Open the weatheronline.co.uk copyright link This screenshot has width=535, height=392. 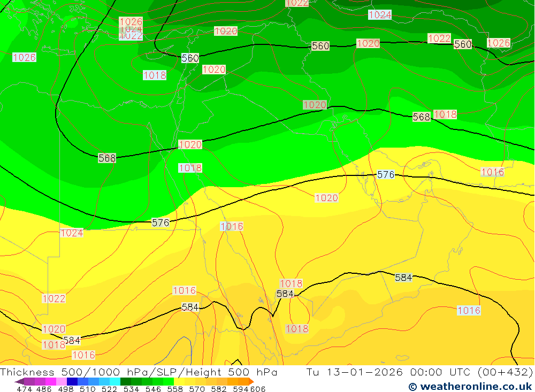[x=470, y=387]
